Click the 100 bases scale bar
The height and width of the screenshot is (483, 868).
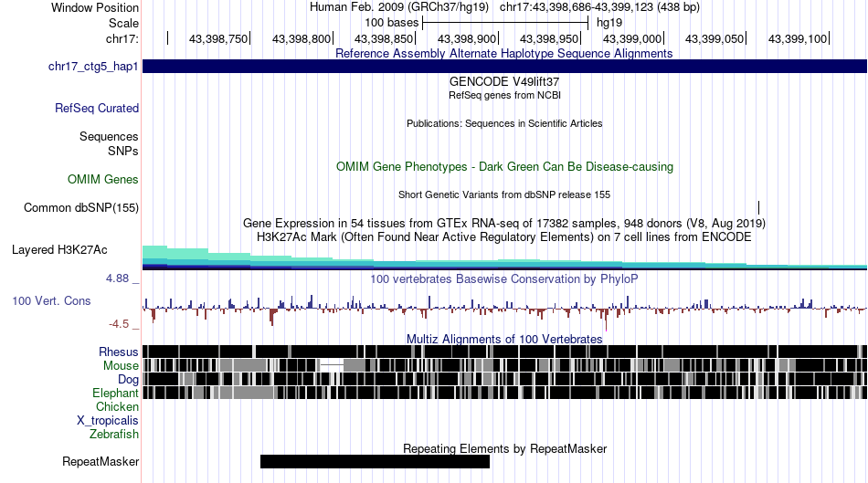tap(505, 23)
